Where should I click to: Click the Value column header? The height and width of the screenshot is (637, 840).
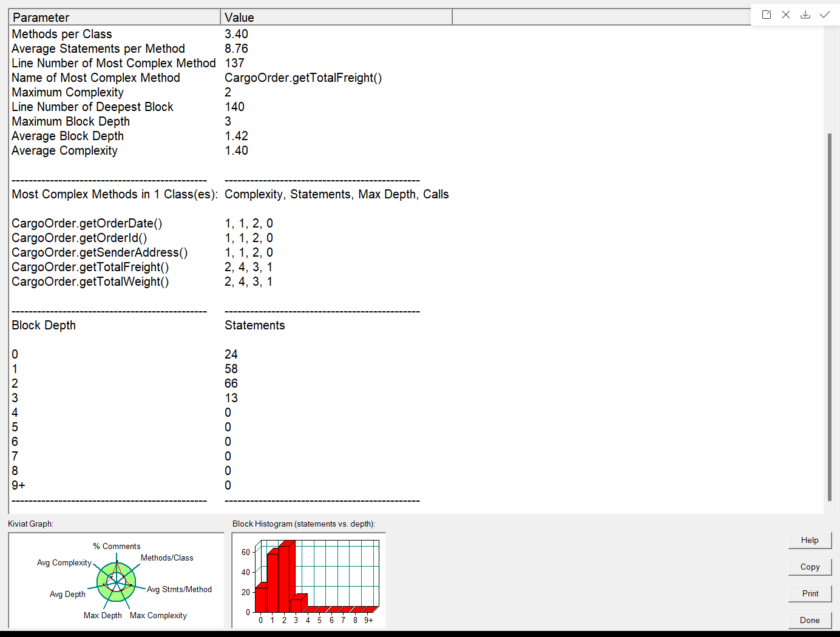(x=336, y=17)
